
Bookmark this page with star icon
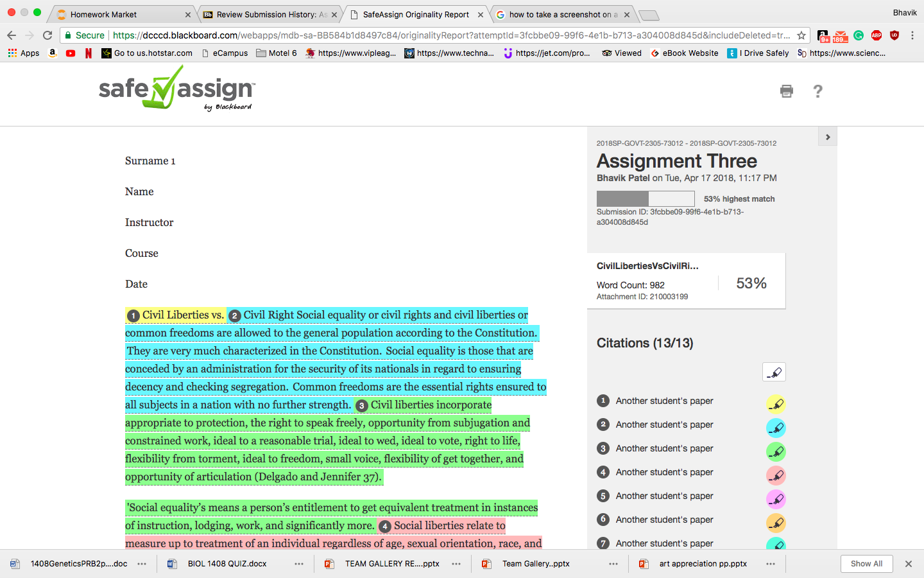(x=801, y=35)
